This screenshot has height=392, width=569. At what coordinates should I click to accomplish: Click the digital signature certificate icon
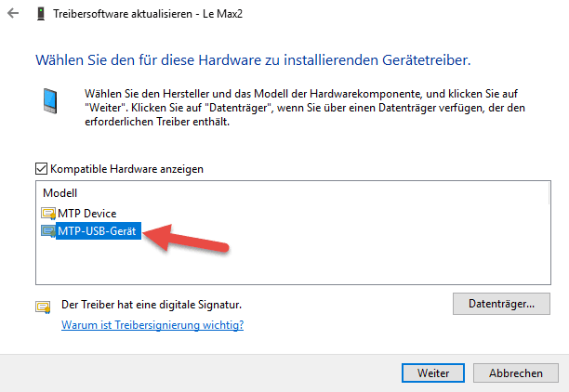43,307
